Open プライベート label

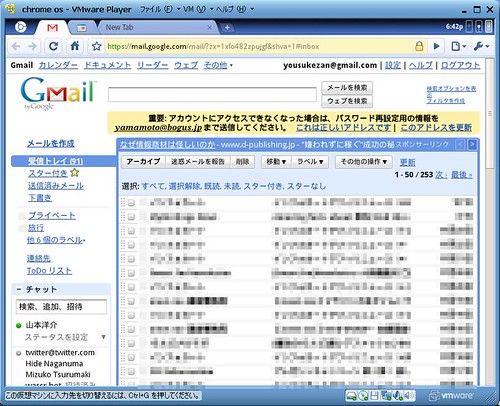52,216
